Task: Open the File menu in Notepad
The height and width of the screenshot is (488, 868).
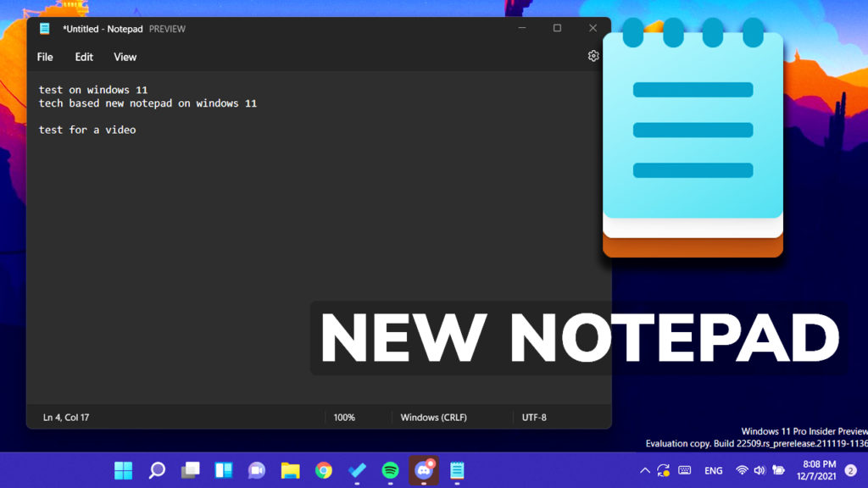Action: click(x=44, y=57)
